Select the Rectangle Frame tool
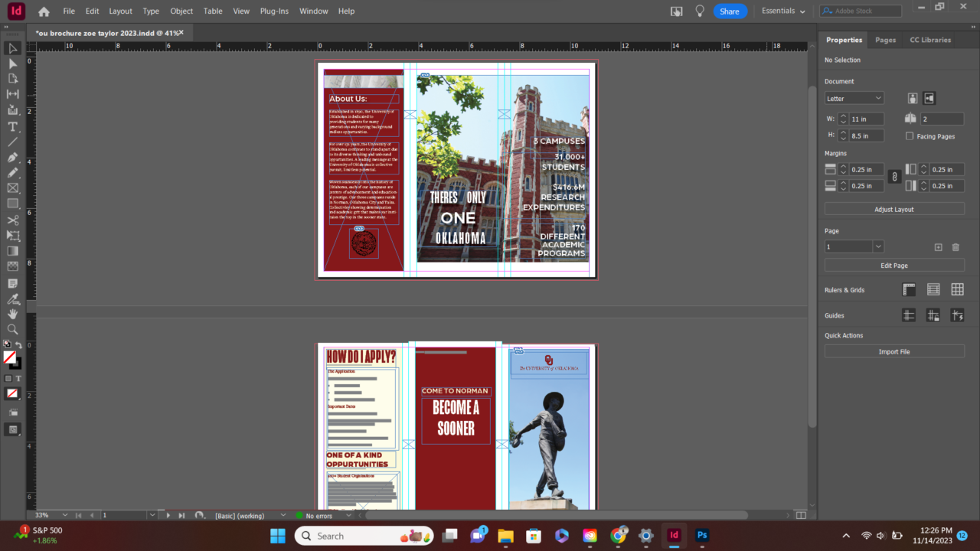980x551 pixels. [13, 188]
